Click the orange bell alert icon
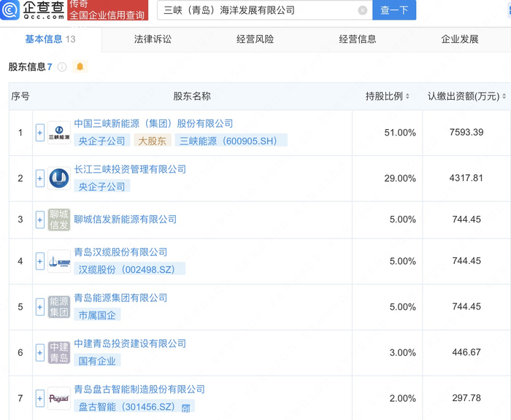The image size is (511, 420). point(80,67)
